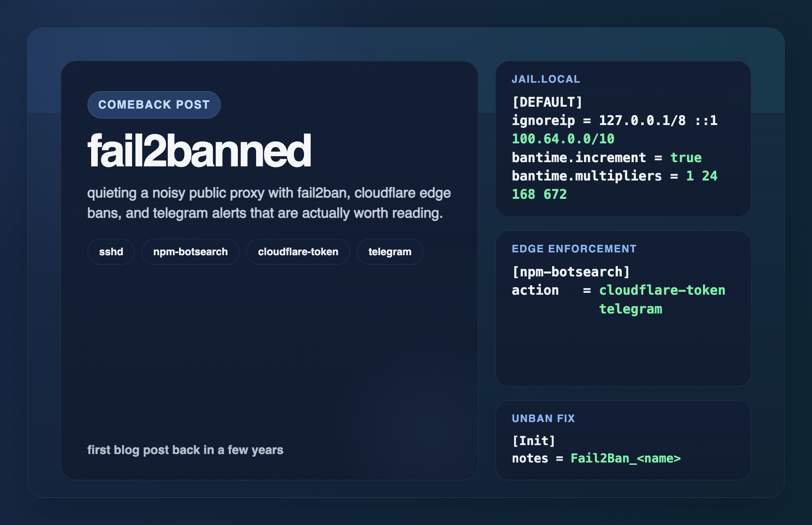This screenshot has width=812, height=525.
Task: Select the npm-botsearch tag pill
Action: [190, 252]
